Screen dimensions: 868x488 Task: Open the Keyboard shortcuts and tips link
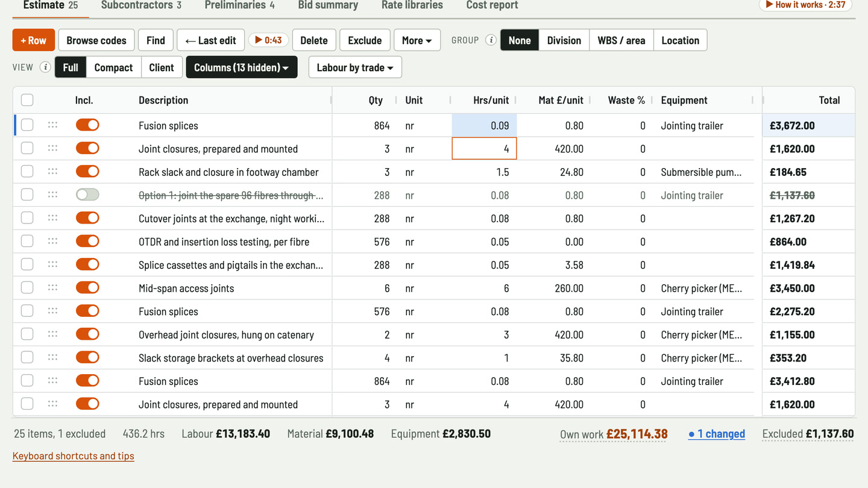click(x=74, y=456)
